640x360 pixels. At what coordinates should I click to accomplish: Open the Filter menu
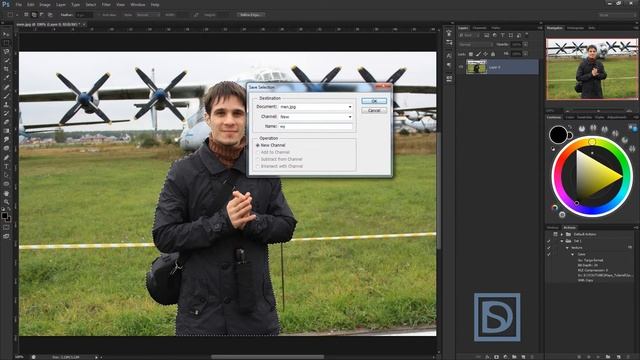click(106, 4)
